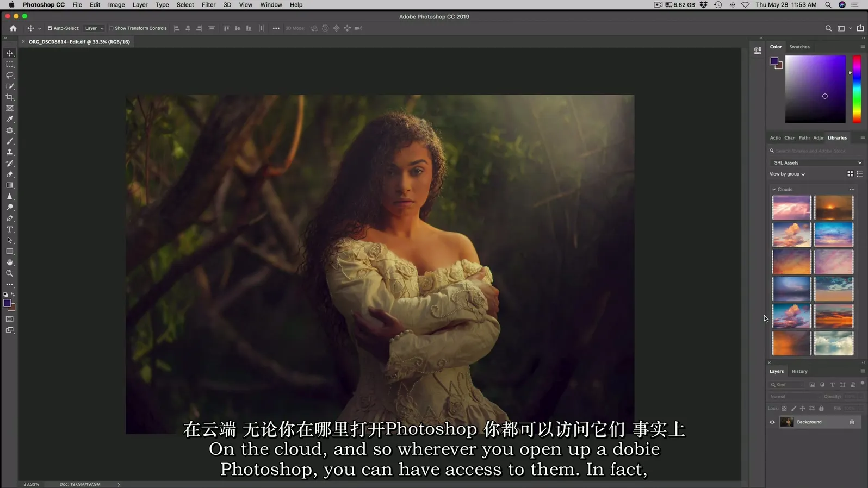Open the SRL Assets library dropdown
The width and height of the screenshot is (868, 488).
(x=817, y=162)
